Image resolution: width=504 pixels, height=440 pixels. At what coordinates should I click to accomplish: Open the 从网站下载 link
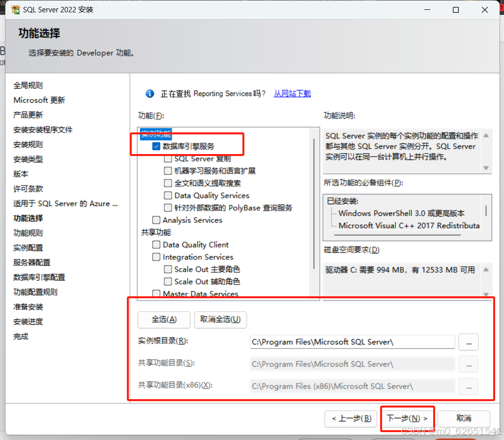point(292,94)
